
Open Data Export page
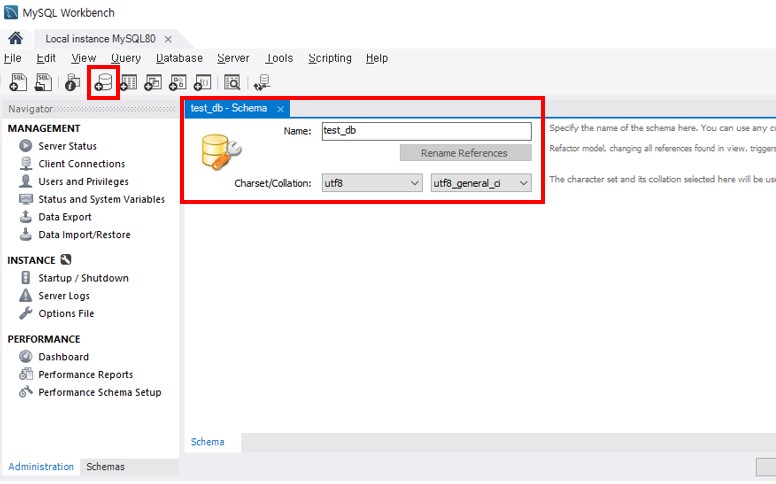(x=65, y=217)
